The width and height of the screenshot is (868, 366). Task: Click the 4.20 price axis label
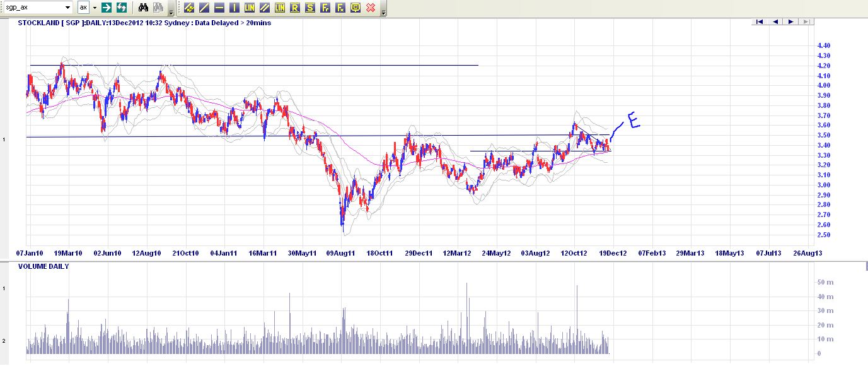point(823,66)
